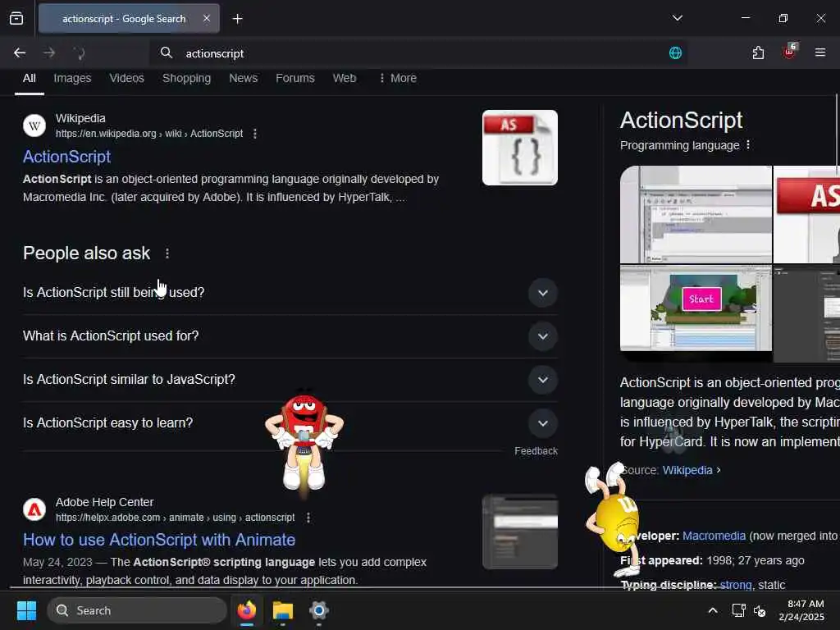Go forward to the next page

point(49,52)
